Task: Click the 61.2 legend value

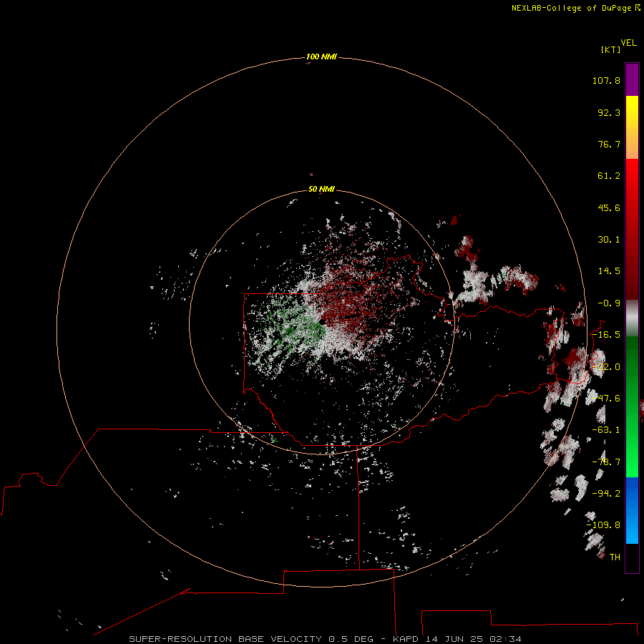Action: coord(609,176)
